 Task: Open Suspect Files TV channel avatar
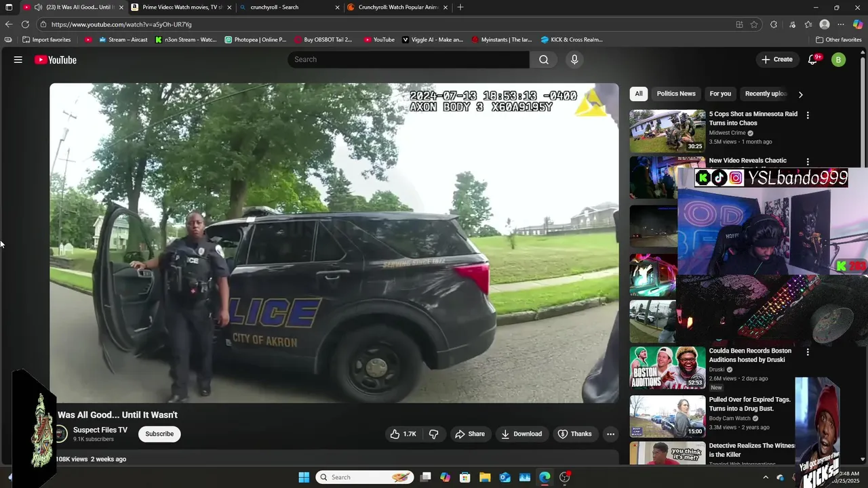pyautogui.click(x=60, y=434)
